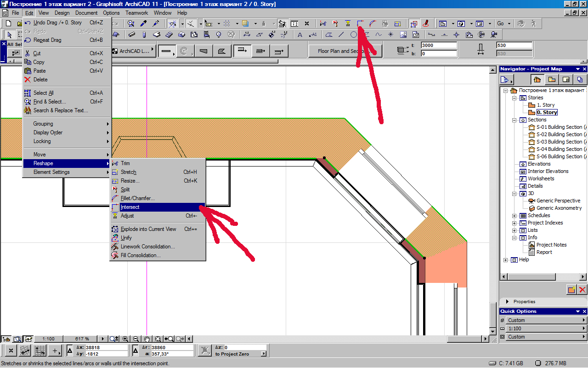Image resolution: width=588 pixels, height=368 pixels.
Task: Select the Beam tool icon
Action: point(132,34)
